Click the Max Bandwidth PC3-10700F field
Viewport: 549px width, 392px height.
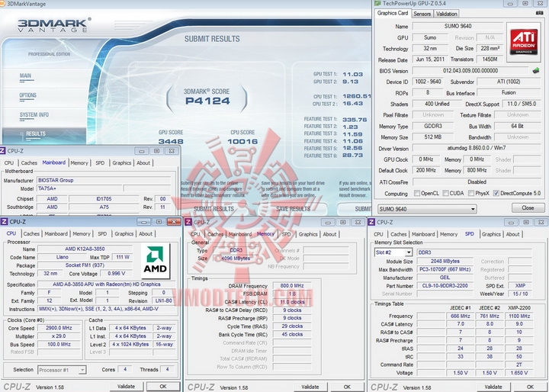(445, 270)
